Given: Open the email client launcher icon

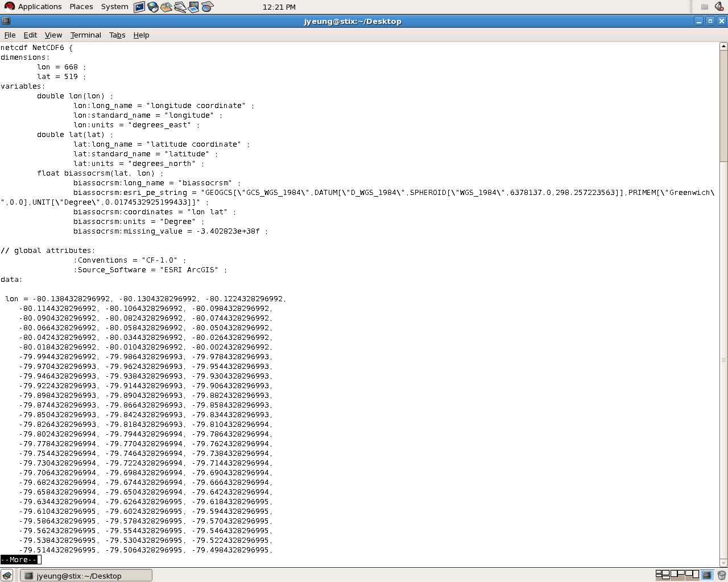Looking at the screenshot, I should [x=167, y=7].
